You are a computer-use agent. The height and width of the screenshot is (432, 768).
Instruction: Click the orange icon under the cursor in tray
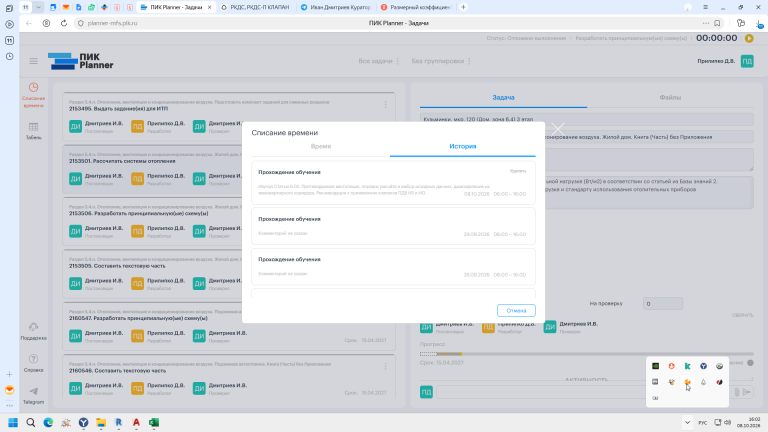point(687,382)
